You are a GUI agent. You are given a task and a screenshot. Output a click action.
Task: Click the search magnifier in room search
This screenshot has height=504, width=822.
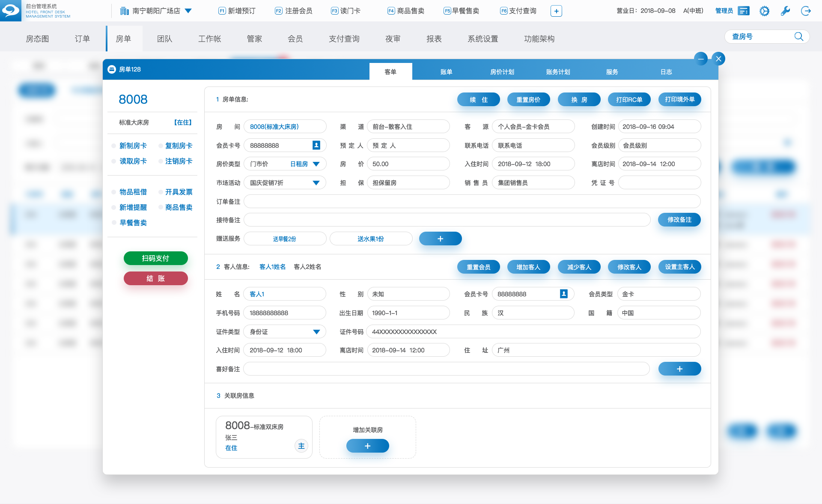coord(798,37)
